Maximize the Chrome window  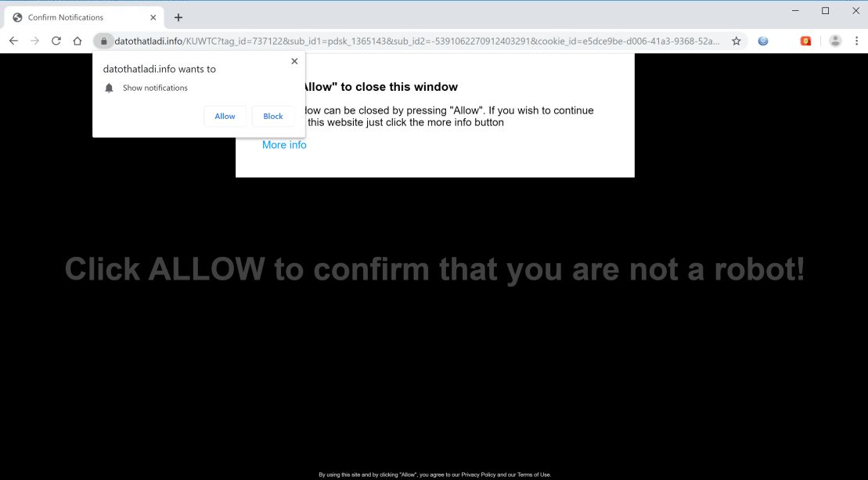coord(826,10)
